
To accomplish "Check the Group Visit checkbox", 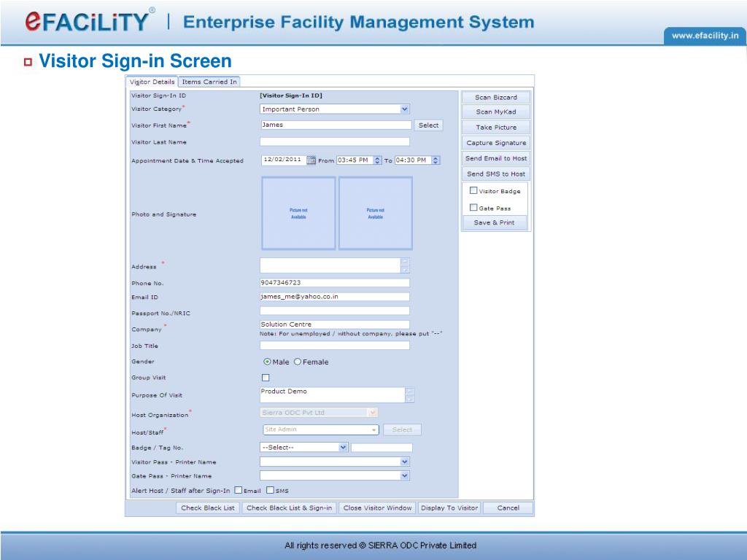I will pyautogui.click(x=266, y=378).
